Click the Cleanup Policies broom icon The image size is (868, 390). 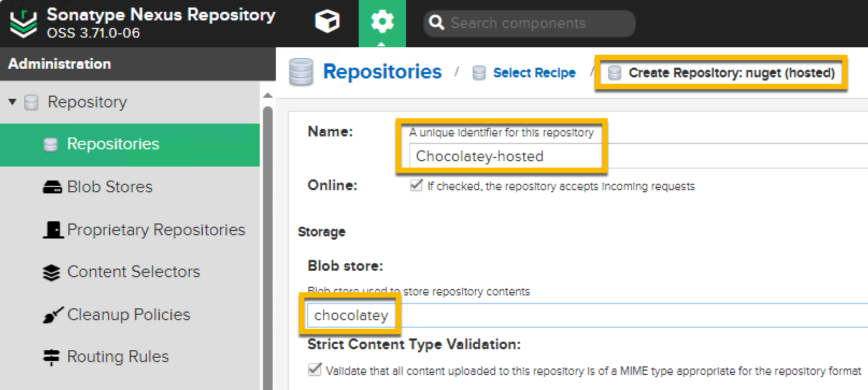(x=53, y=315)
